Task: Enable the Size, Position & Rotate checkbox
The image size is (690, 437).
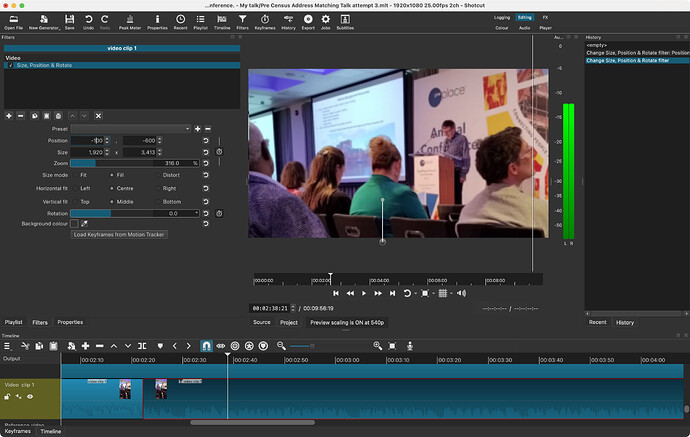Action: pos(11,65)
